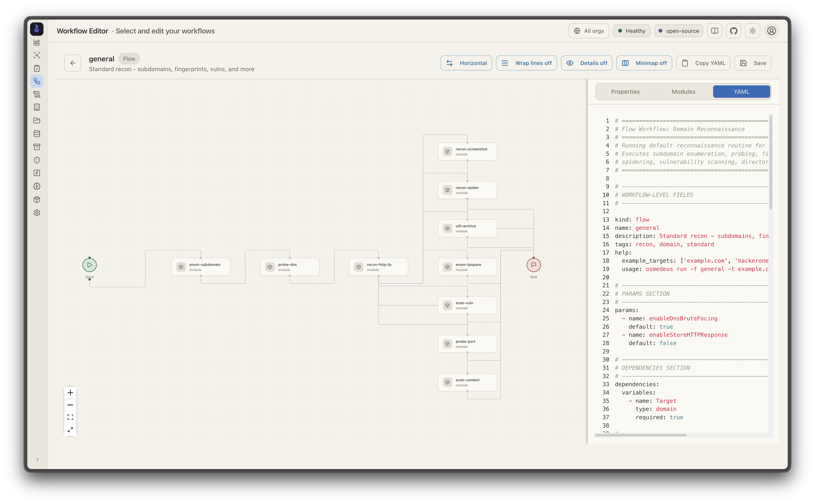The image size is (815, 504).
Task: Open the Osmedeus logo home icon
Action: 37,29
